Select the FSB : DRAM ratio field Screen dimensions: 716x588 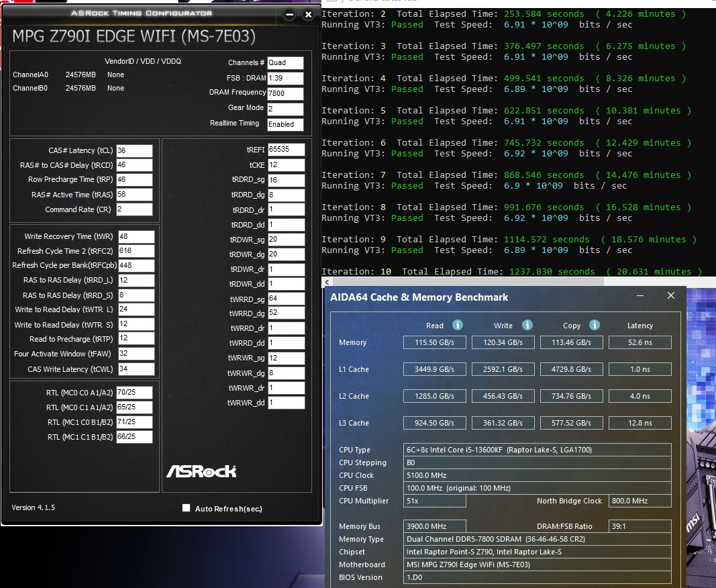285,78
